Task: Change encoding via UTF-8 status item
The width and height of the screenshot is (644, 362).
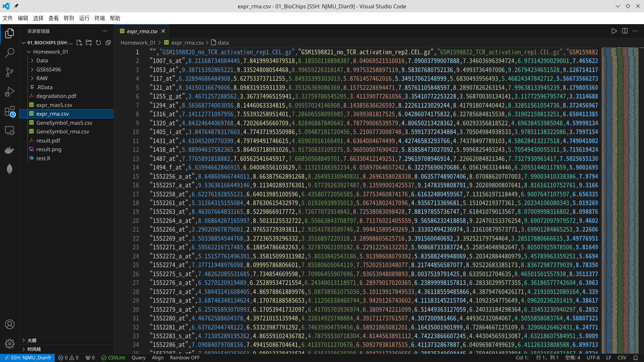Action: pyautogui.click(x=593, y=358)
